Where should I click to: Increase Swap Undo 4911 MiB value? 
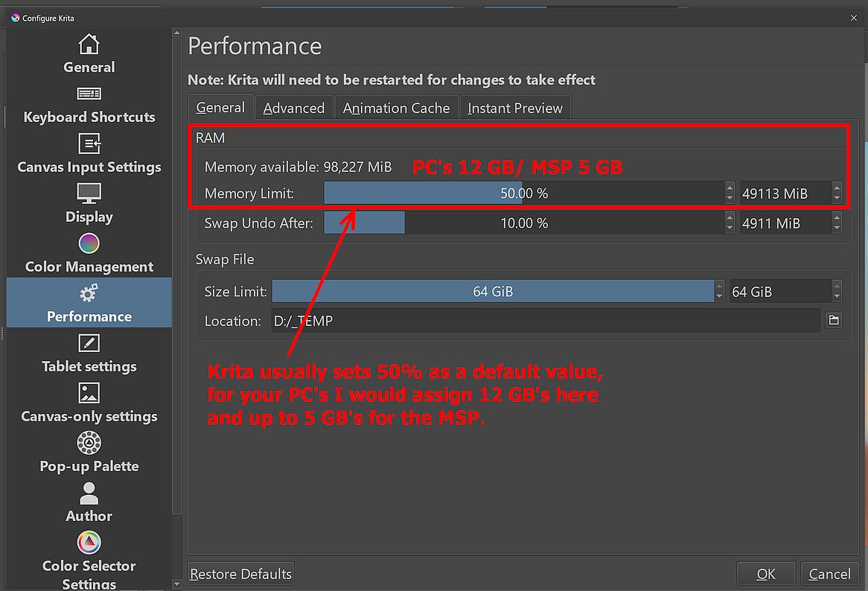(837, 217)
